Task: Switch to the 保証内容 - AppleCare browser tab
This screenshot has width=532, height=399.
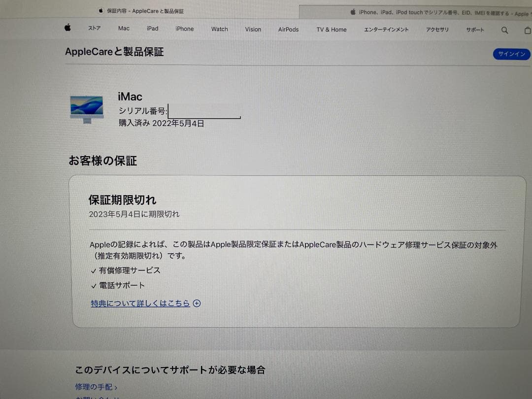Action: pos(141,11)
